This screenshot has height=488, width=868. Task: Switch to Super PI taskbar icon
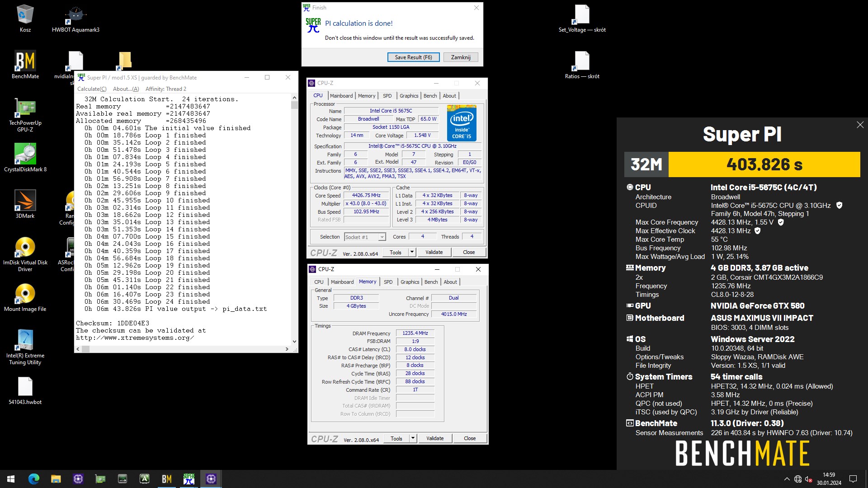(x=189, y=479)
